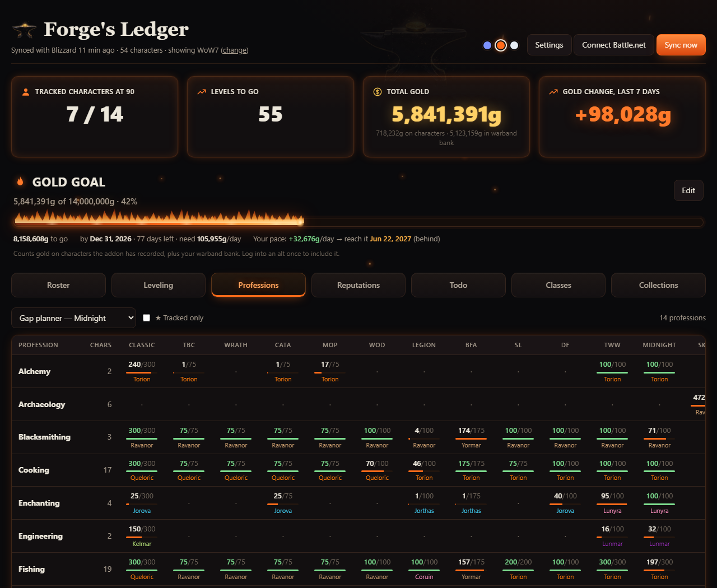Select the Professions tab

[258, 285]
